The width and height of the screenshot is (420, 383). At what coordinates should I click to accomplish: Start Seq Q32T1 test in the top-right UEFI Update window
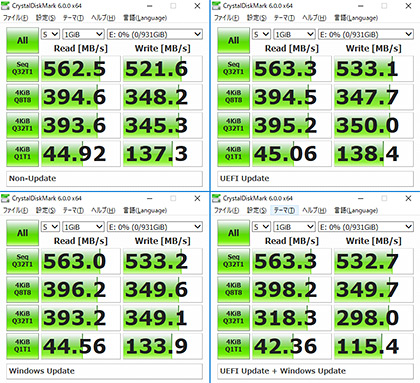(233, 69)
